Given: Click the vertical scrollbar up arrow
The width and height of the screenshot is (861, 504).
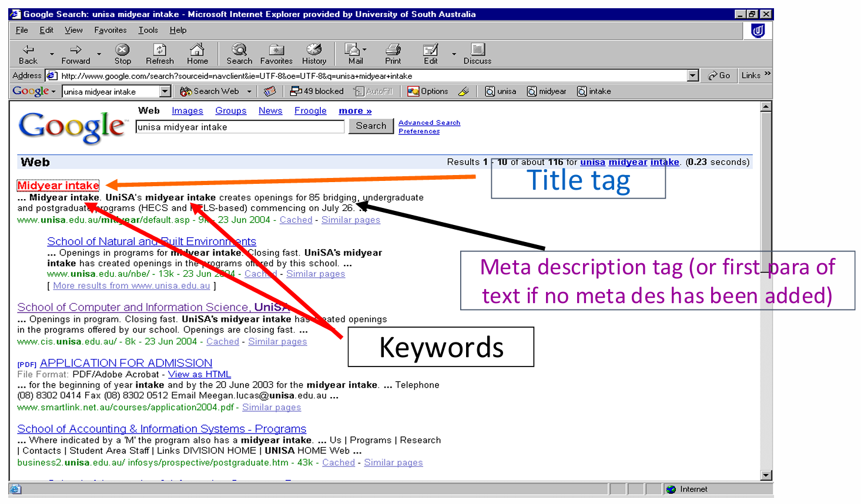Looking at the screenshot, I should click(766, 106).
